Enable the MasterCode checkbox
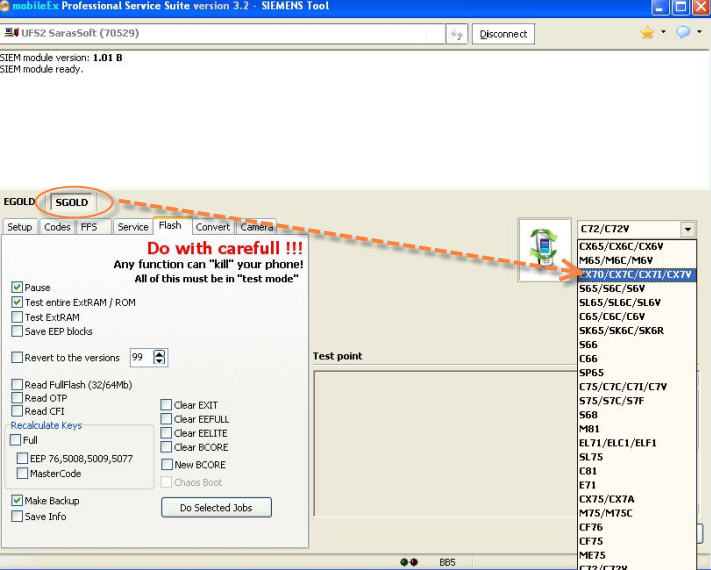The height and width of the screenshot is (570, 711). coord(22,473)
